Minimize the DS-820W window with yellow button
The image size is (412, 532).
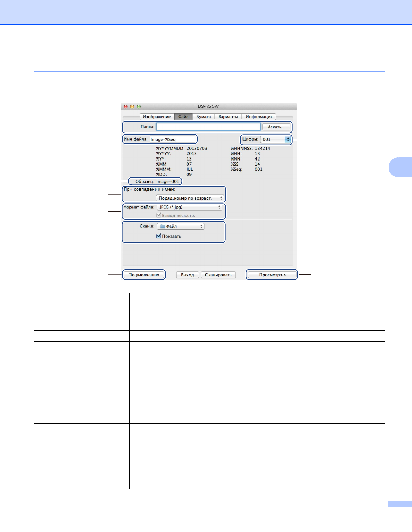pyautogui.click(x=132, y=106)
